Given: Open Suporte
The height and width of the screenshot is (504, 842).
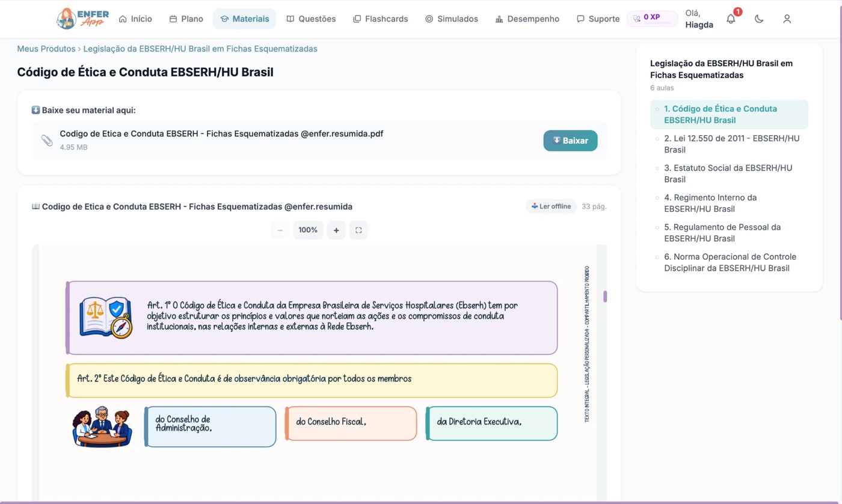Looking at the screenshot, I should click(x=598, y=19).
